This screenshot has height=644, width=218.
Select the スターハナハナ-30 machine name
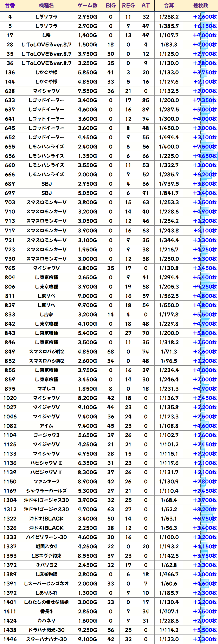click(x=46, y=639)
